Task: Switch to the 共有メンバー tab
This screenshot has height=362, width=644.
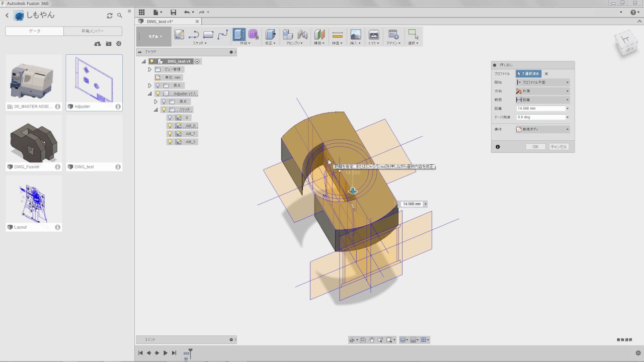Action: coord(93,31)
